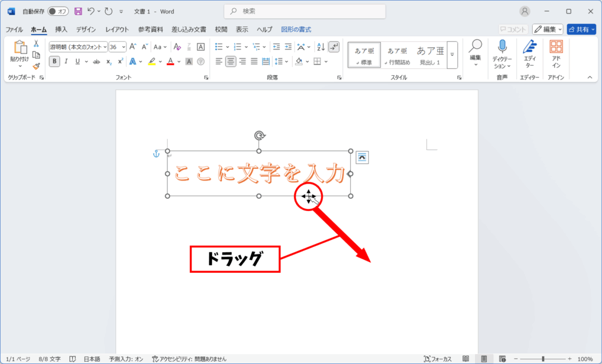Image resolution: width=602 pixels, height=364 pixels.
Task: Click the Clear All Formatting icon
Action: click(x=177, y=47)
